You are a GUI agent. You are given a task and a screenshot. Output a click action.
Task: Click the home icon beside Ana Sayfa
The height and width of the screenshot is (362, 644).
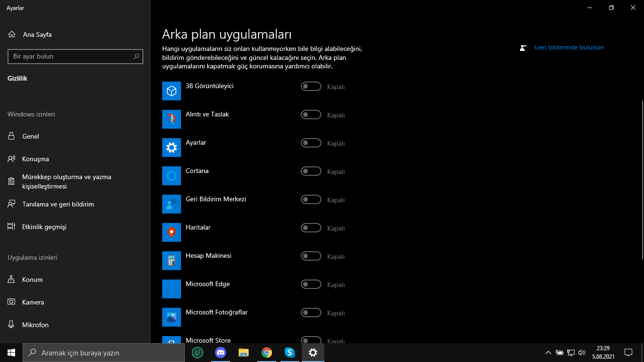pos(12,34)
